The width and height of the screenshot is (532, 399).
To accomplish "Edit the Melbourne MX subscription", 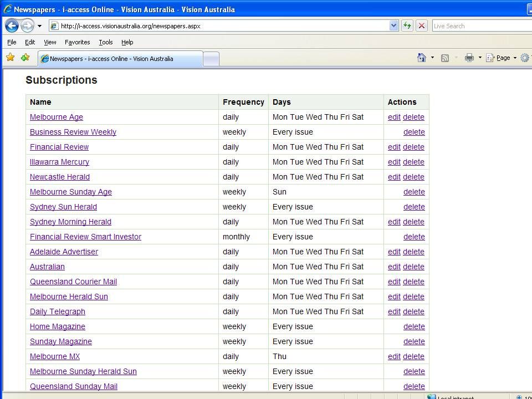I will coord(394,356).
